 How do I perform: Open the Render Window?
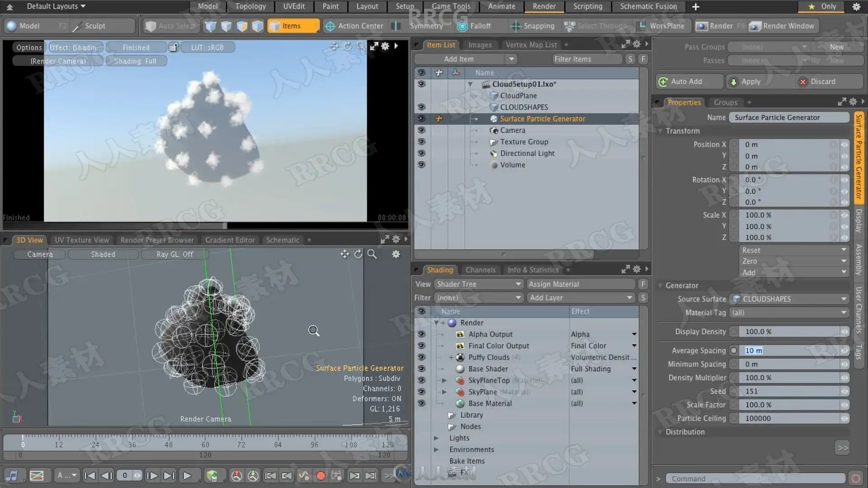coord(783,26)
